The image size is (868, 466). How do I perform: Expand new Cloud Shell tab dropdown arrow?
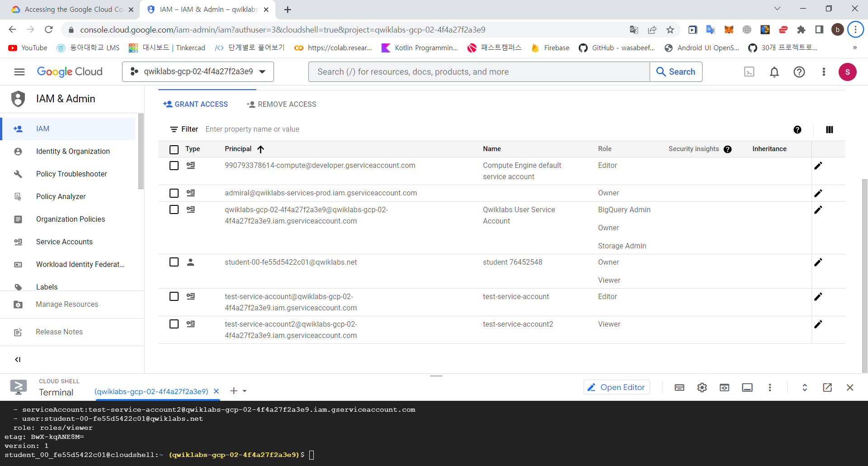coord(245,391)
